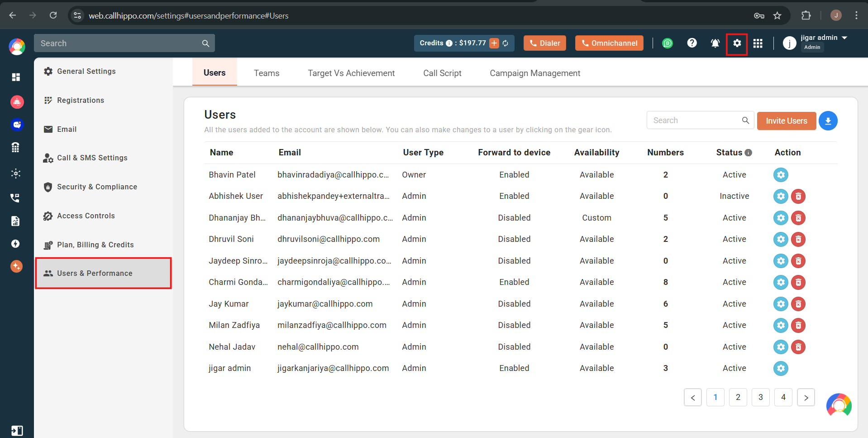868x438 pixels.
Task: Click the Invite Users button
Action: 787,121
